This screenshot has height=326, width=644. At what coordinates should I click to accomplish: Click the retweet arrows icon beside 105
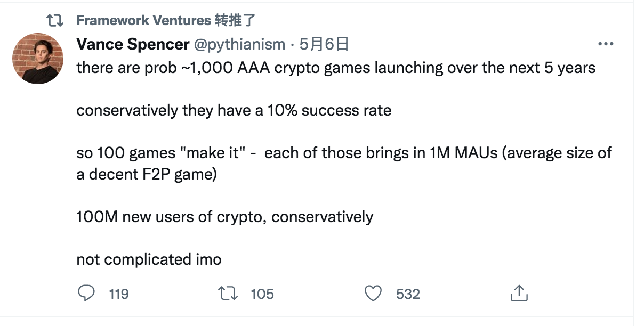tap(228, 293)
